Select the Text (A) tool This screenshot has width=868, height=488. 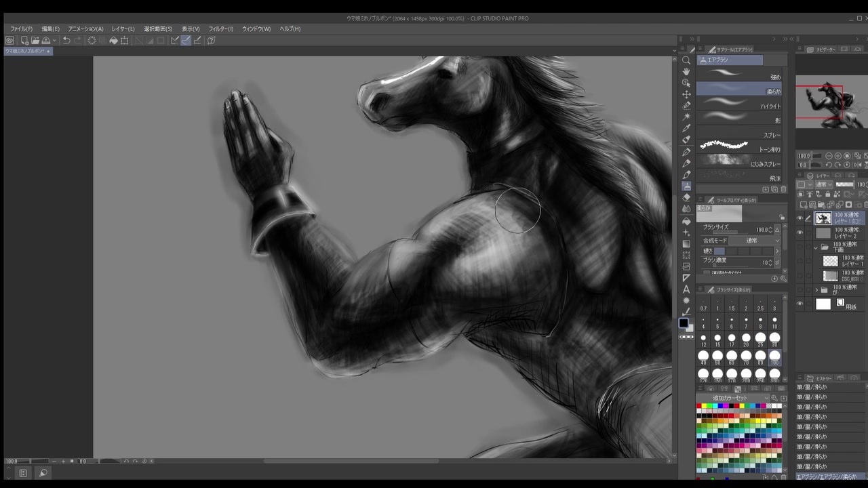point(686,289)
